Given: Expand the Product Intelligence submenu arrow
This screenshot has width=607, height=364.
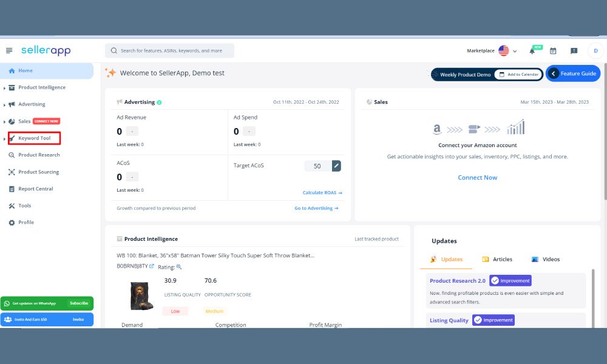Looking at the screenshot, I should [4, 88].
